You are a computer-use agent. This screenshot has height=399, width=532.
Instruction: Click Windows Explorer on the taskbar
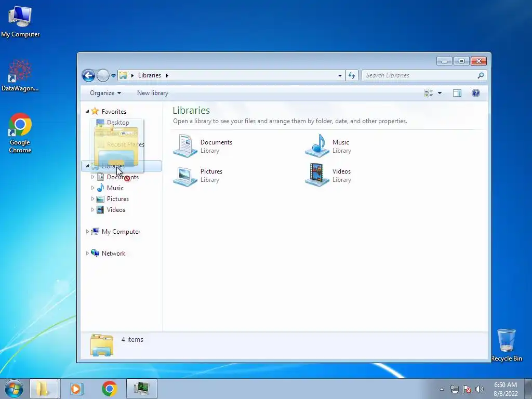(x=44, y=389)
